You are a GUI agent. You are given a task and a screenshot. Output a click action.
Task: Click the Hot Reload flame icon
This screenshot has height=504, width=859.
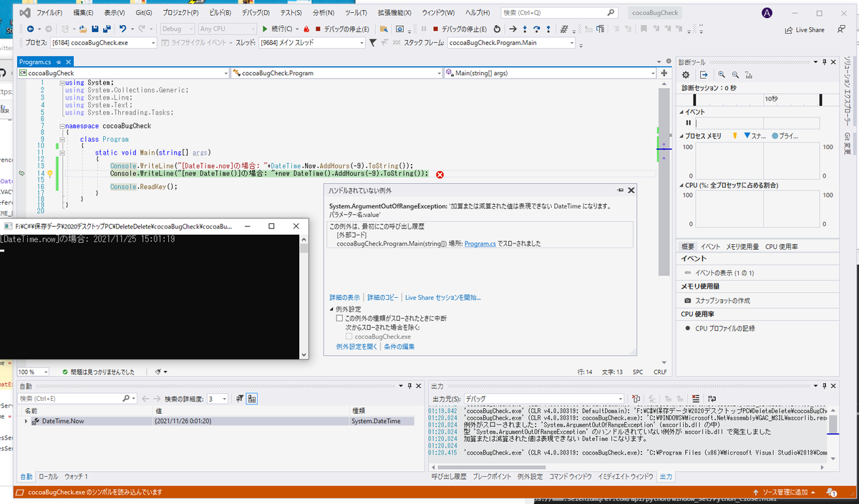pos(306,29)
